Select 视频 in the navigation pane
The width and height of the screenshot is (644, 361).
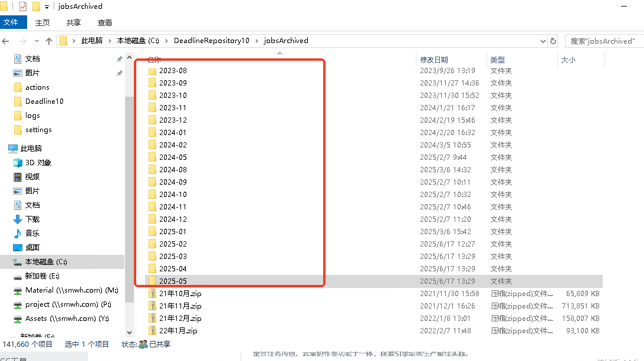[x=32, y=176]
